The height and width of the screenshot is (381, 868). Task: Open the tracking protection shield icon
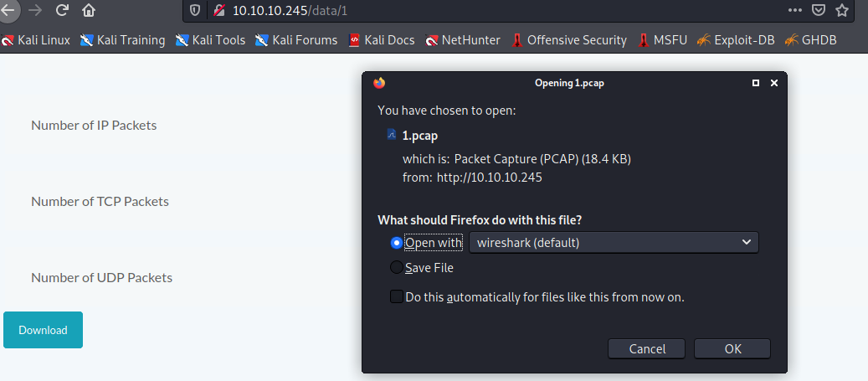tap(195, 11)
